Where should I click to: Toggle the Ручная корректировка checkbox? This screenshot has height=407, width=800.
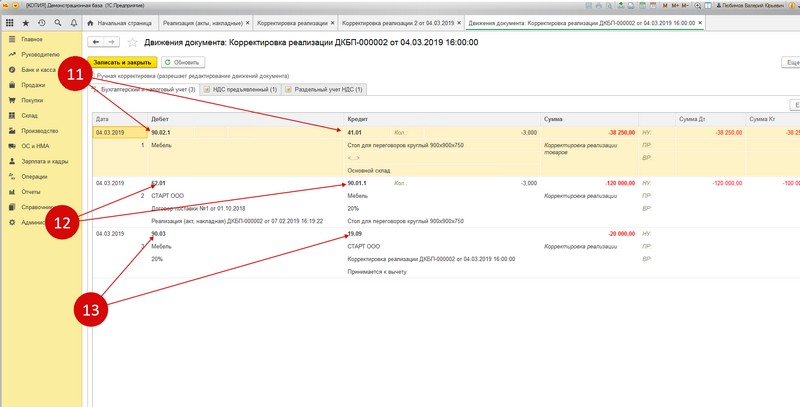click(x=93, y=75)
